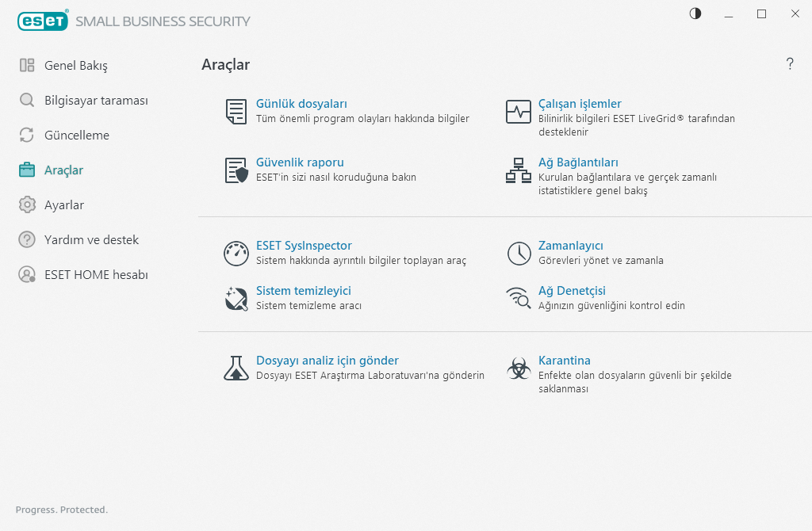Open ESET HOME hesabı sidebar item
812x531 pixels.
[96, 275]
